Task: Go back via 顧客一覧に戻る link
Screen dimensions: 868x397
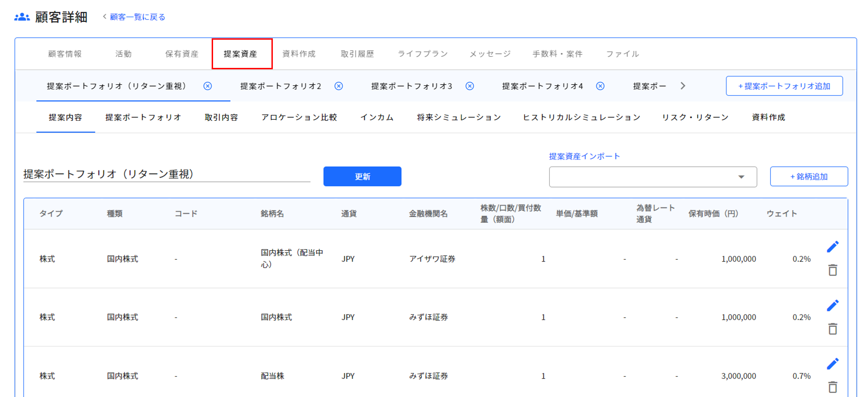Action: pos(136,17)
